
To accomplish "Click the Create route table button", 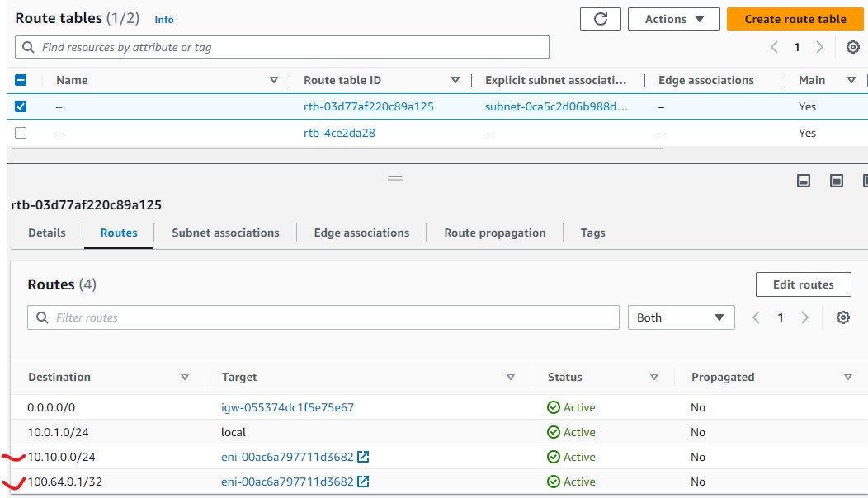I will [x=795, y=19].
